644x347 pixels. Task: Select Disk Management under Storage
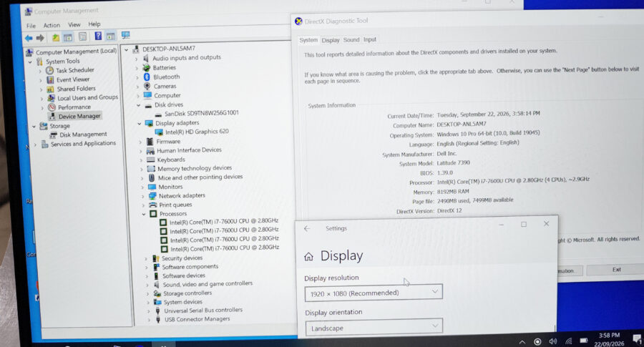click(x=83, y=135)
